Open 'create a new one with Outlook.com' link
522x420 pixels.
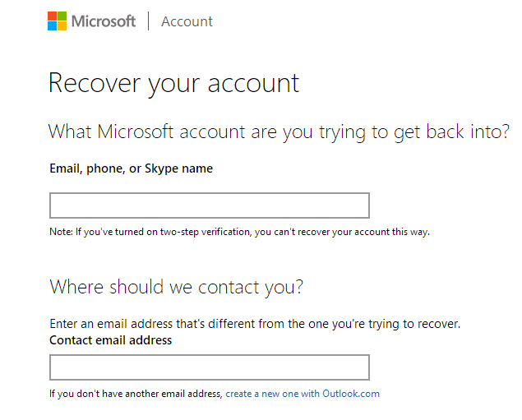303,394
